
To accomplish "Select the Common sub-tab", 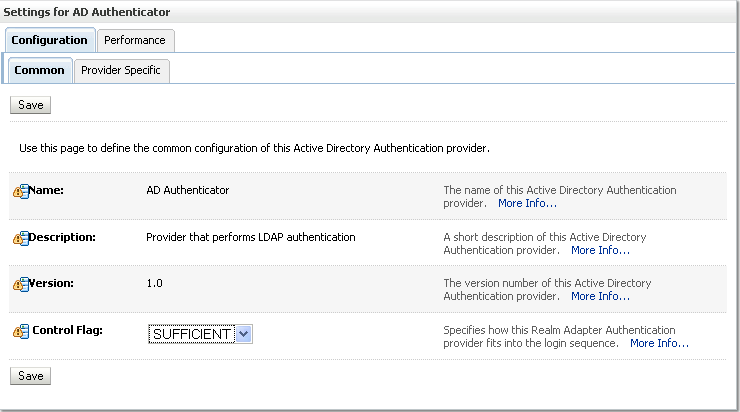I will [x=40, y=70].
